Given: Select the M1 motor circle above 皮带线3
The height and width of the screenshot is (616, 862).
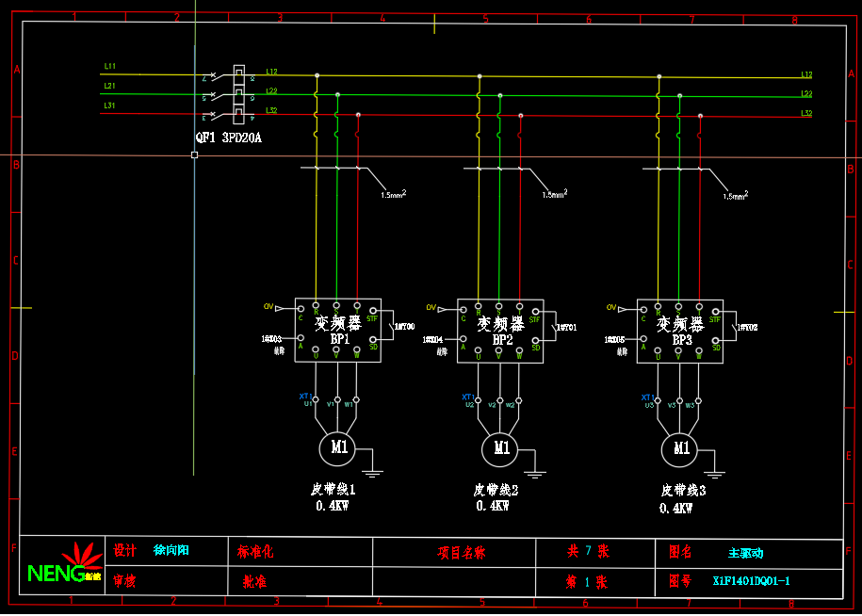Looking at the screenshot, I should (679, 448).
